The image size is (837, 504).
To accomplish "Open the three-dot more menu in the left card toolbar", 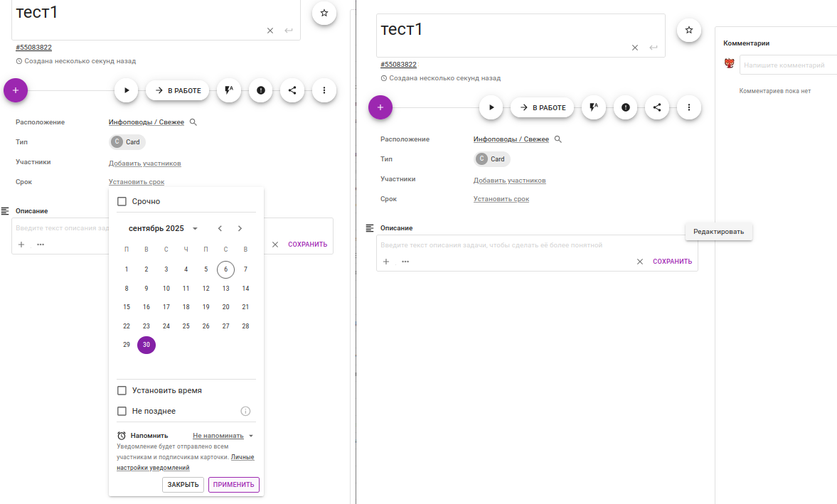I will click(324, 90).
